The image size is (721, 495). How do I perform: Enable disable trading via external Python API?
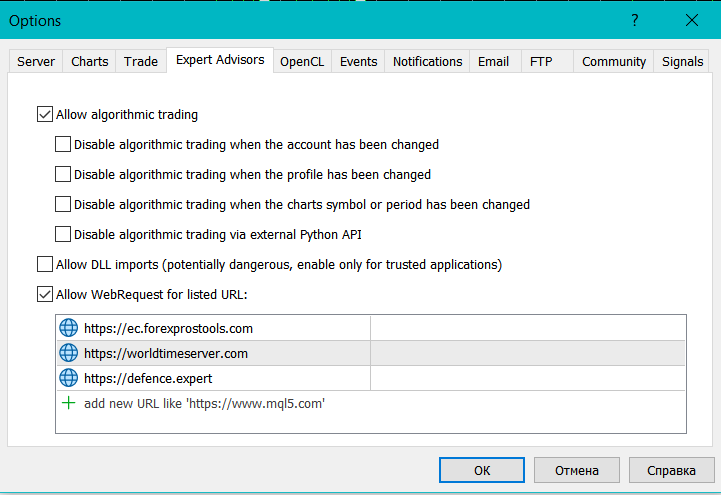63,235
